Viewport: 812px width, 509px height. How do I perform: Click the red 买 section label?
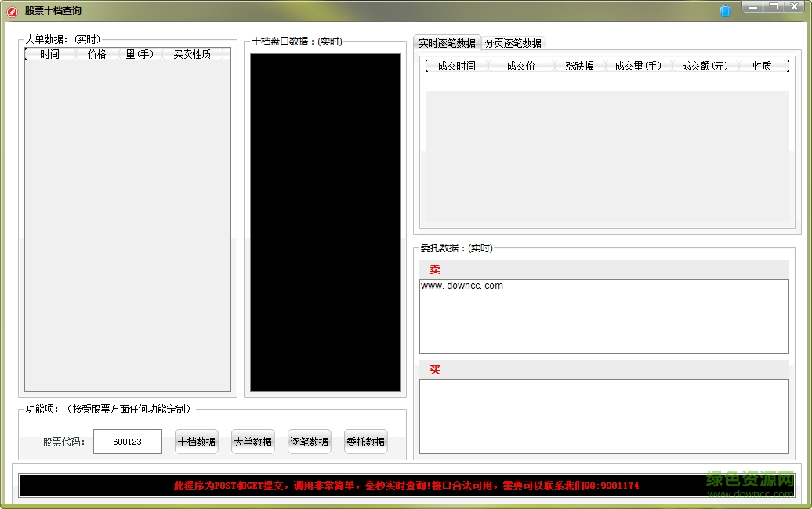(x=434, y=370)
